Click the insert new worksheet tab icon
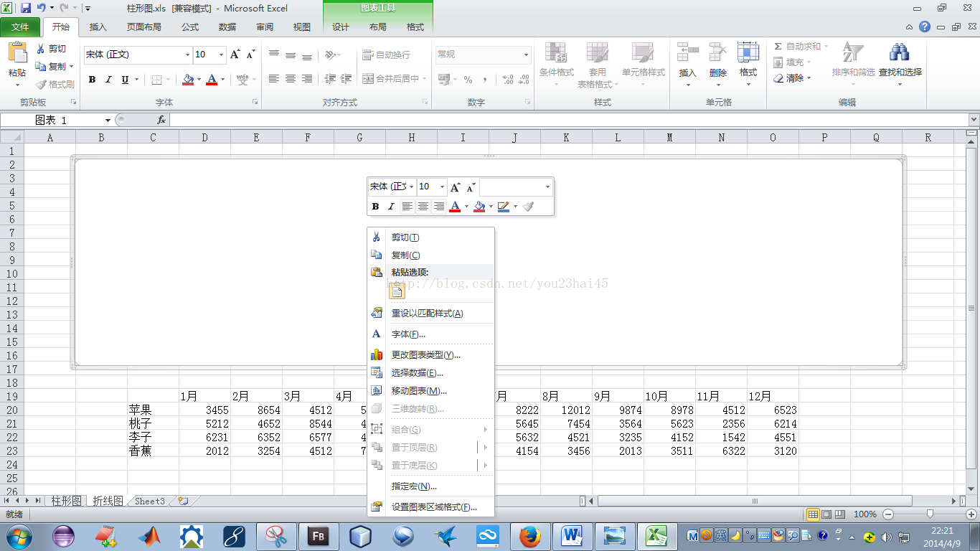The image size is (980, 551). (183, 501)
